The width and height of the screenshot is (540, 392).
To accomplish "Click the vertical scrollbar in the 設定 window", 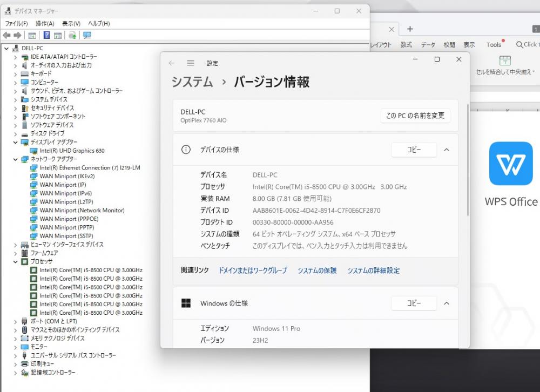I will [x=468, y=160].
